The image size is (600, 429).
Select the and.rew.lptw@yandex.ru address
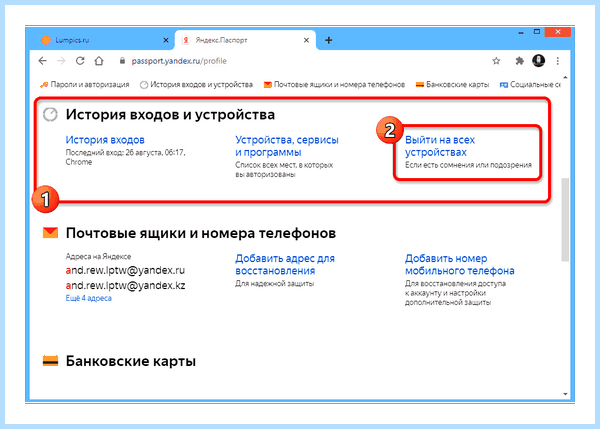click(125, 271)
